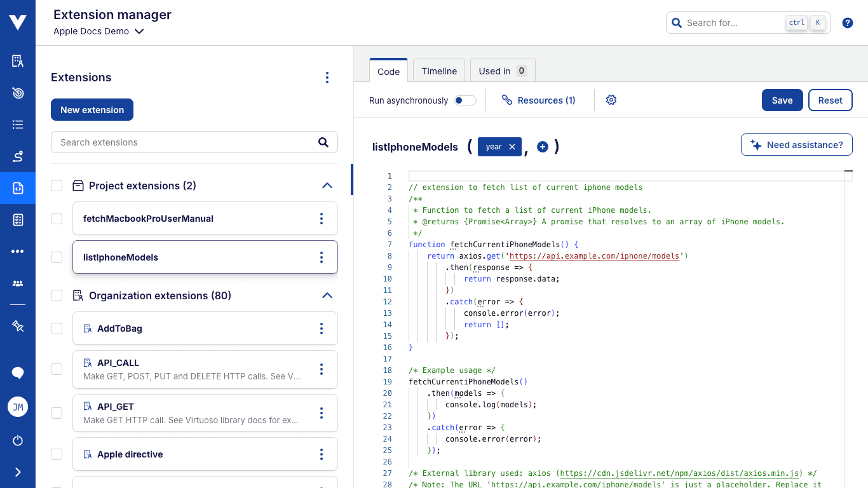Open the team members icon in sidebar
Image resolution: width=868 pixels, height=488 pixels.
18,283
